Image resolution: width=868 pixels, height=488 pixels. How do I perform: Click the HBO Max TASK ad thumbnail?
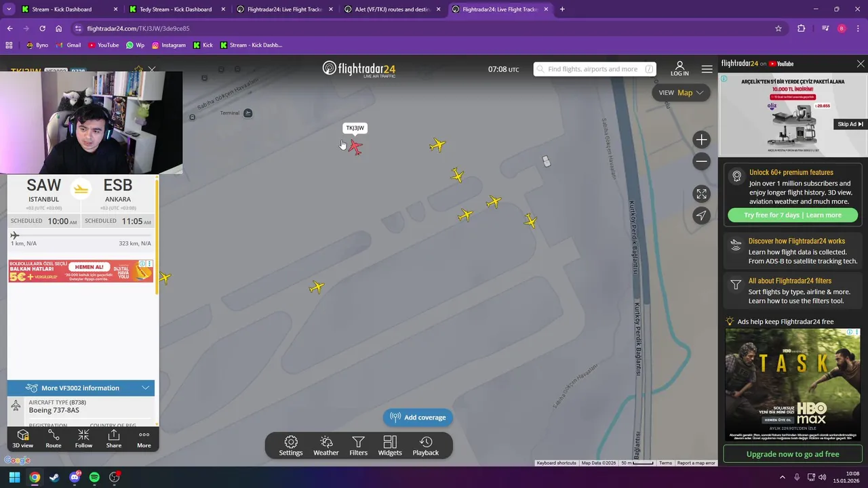click(x=793, y=385)
